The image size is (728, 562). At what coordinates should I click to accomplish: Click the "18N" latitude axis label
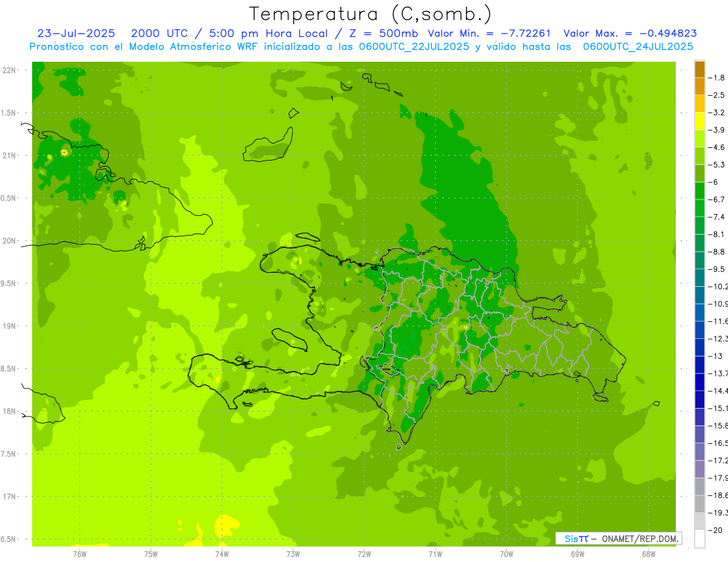click(x=8, y=411)
